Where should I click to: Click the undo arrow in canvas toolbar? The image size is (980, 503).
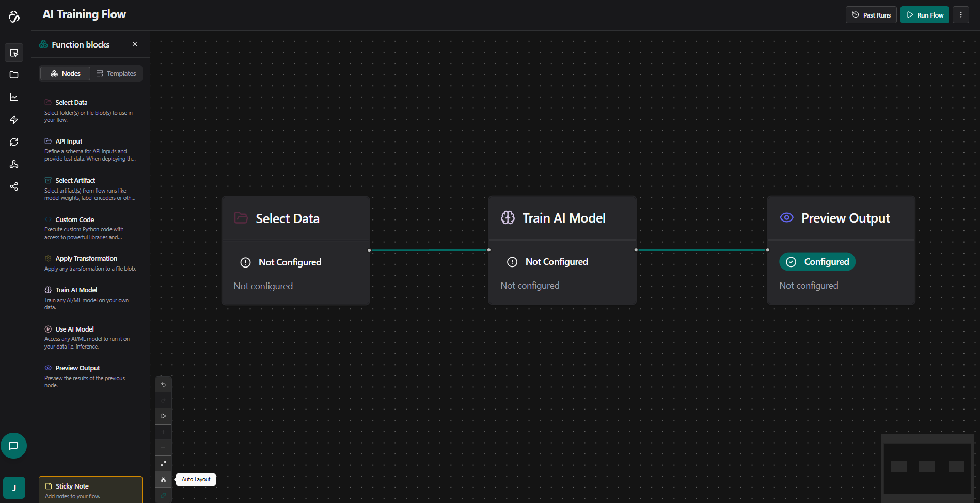coord(163,385)
